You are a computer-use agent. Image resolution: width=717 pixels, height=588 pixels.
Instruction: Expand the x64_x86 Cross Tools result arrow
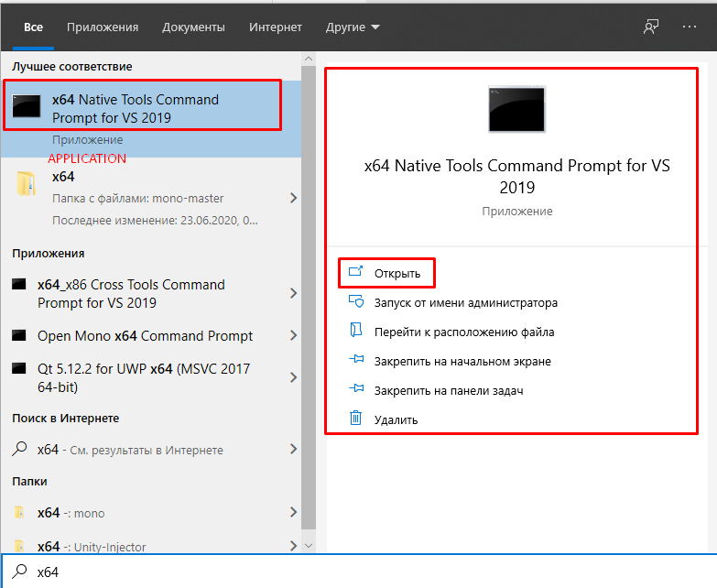coord(294,293)
